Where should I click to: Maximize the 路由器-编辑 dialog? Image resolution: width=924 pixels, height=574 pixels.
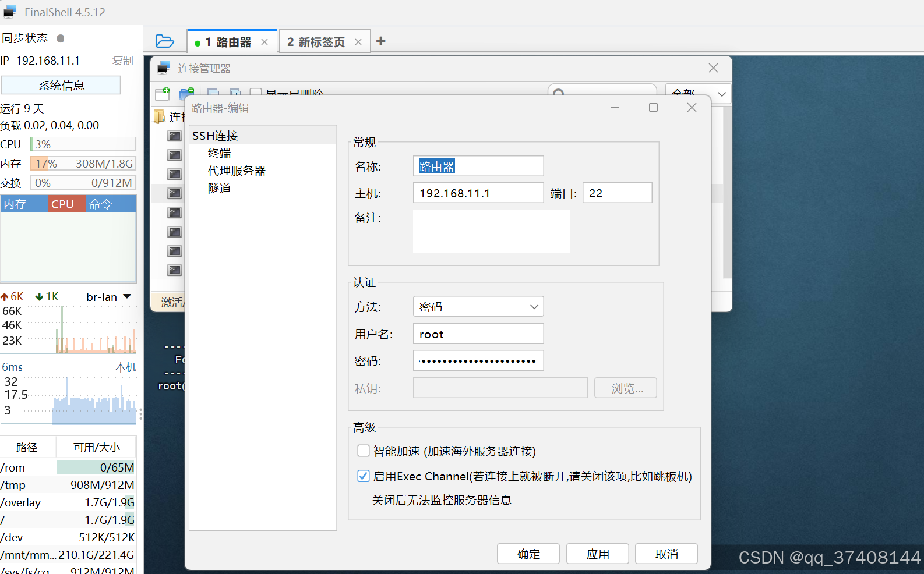pyautogui.click(x=653, y=108)
